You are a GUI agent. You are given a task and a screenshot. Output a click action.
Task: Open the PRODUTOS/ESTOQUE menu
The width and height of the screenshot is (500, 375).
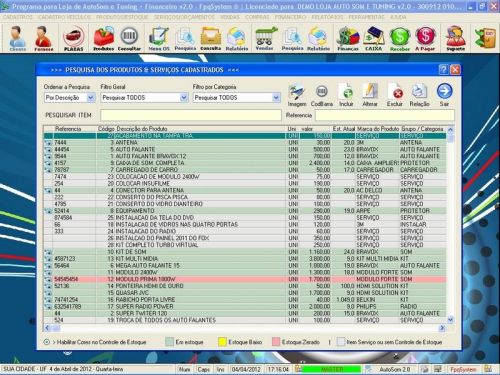click(x=122, y=17)
